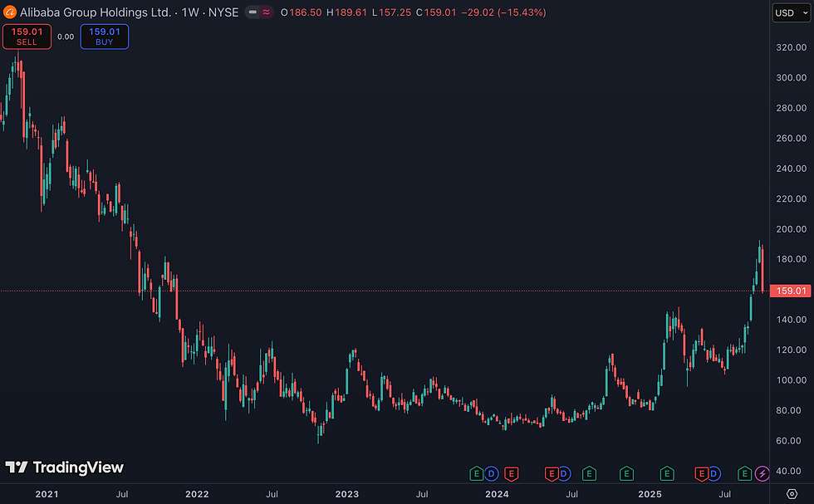
Task: Open the dividend marker before Jul 2024
Action: 564,473
